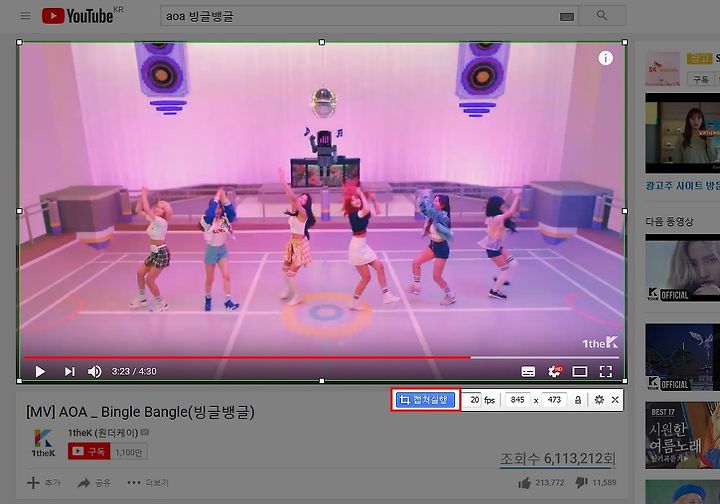Click the SK channel logo in sidebar

(x=662, y=69)
